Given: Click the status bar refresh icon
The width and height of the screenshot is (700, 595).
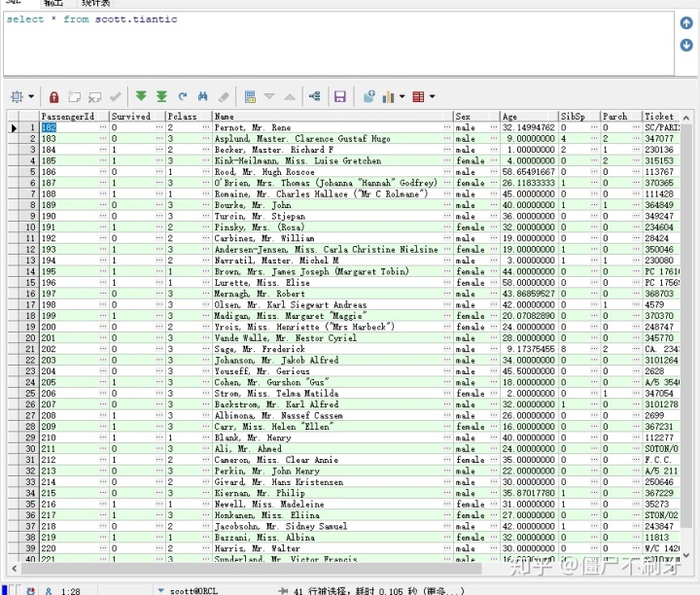Looking at the screenshot, I should pos(30,590).
